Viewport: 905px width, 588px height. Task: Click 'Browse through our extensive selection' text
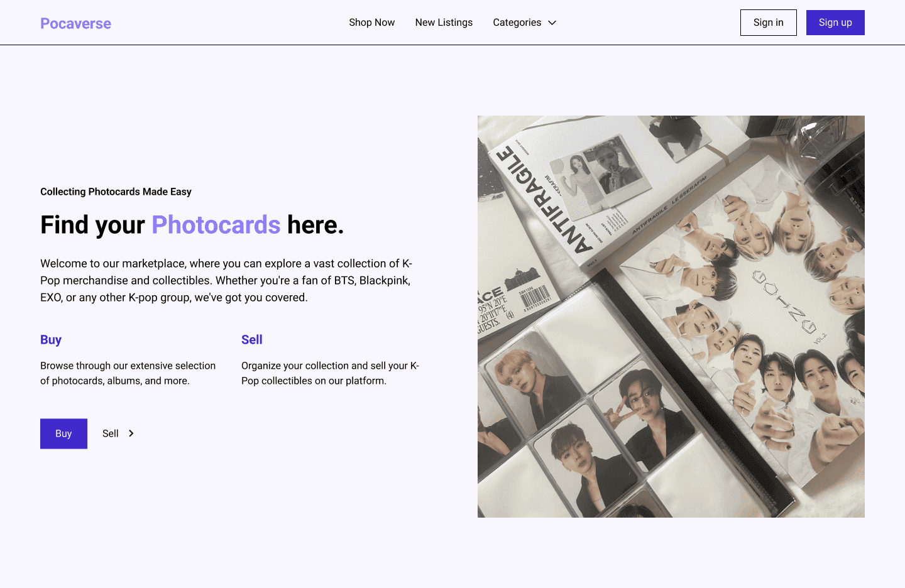point(128,373)
